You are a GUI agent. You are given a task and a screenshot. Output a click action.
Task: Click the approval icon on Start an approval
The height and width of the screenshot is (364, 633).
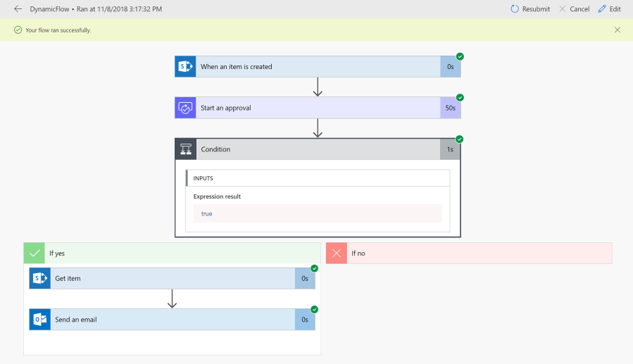tap(185, 108)
